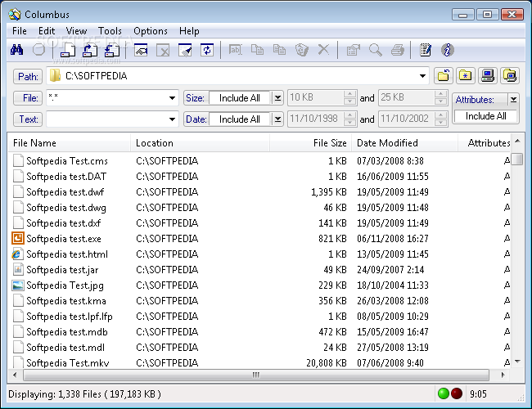The image size is (532, 409).
Task: Open the info help icon
Action: coord(448,50)
